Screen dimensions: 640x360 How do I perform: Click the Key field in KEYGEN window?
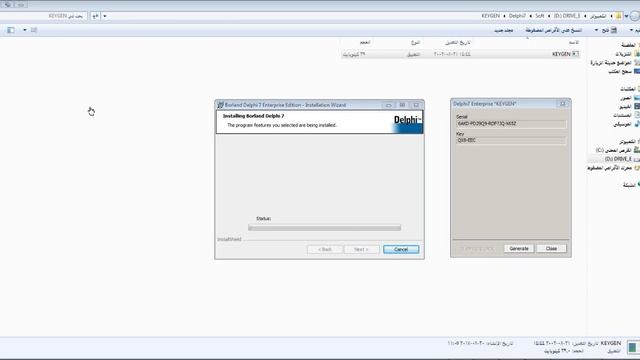[x=511, y=140]
